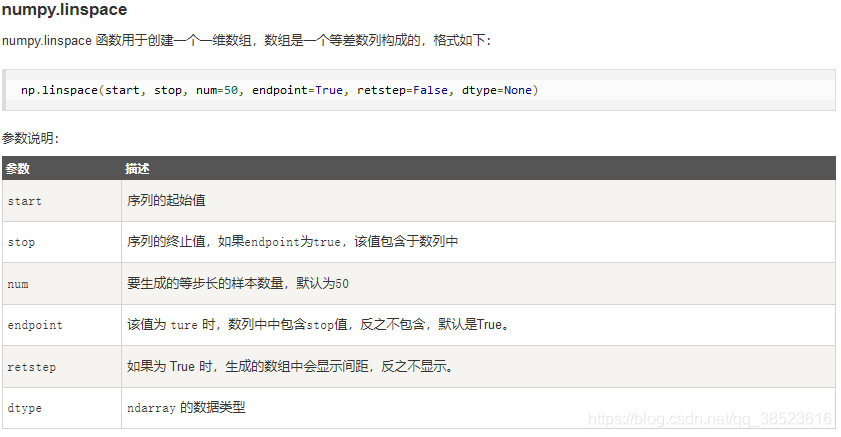Click description ndarray 的数据类型
The width and height of the screenshot is (841, 437).
186,408
